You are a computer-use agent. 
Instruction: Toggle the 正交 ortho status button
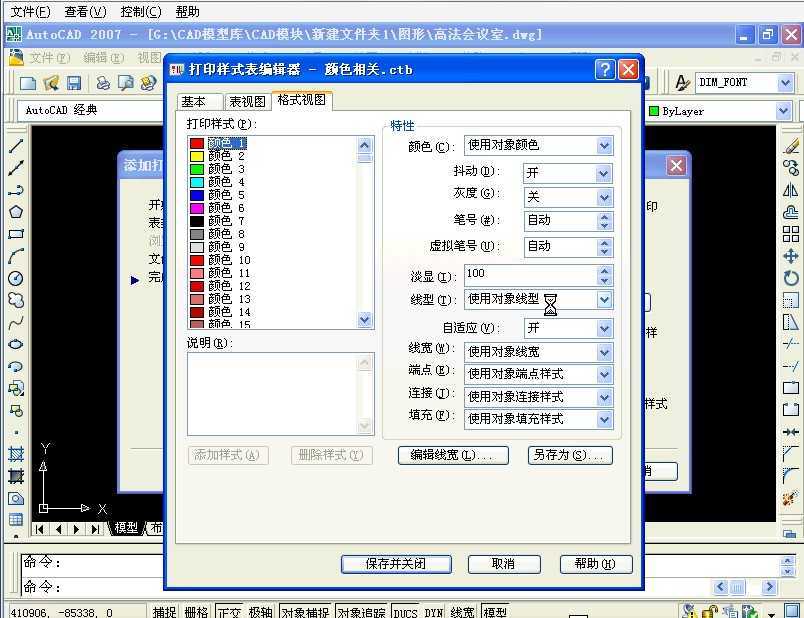coord(229,612)
